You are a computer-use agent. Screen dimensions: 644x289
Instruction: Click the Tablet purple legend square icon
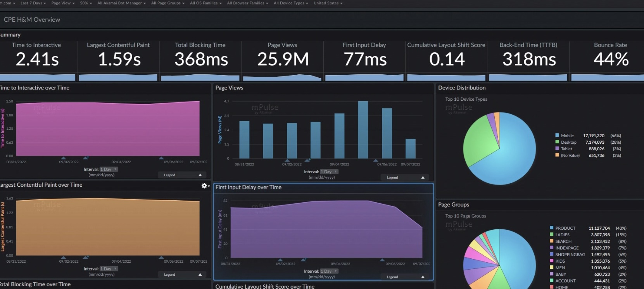click(557, 149)
